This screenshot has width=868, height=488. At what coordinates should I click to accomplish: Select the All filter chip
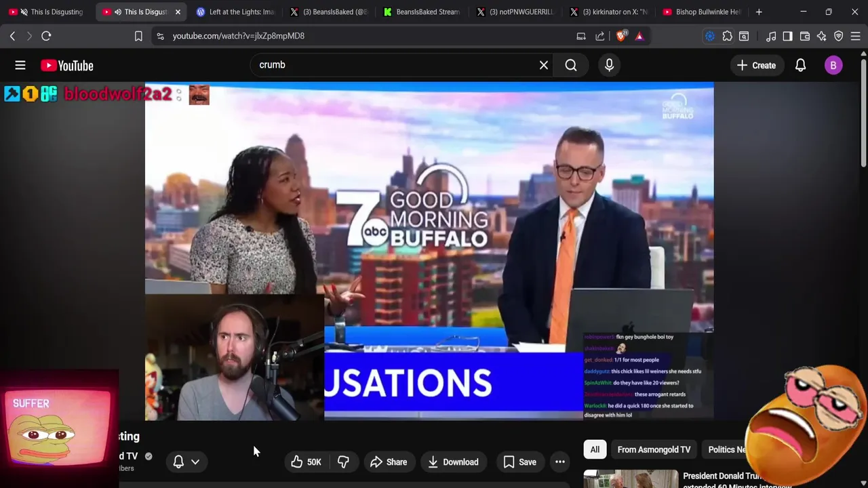(x=595, y=449)
